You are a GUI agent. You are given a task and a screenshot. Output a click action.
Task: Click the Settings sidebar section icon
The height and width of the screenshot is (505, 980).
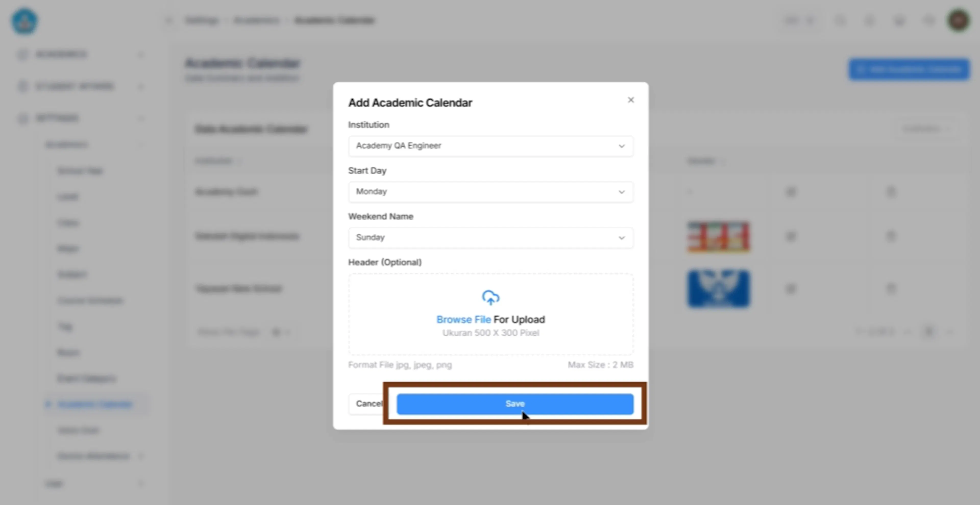(23, 118)
